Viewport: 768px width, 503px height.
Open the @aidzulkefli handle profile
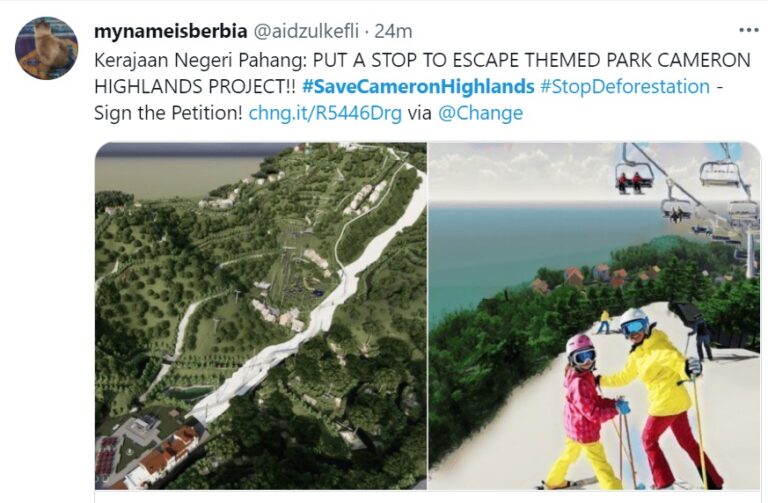coord(306,31)
